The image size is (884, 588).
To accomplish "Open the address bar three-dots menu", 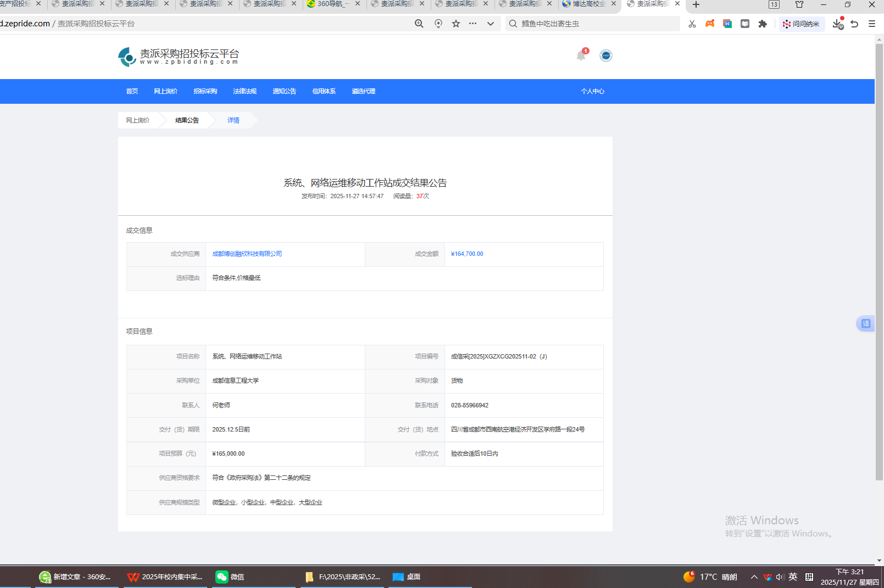I will tap(473, 24).
